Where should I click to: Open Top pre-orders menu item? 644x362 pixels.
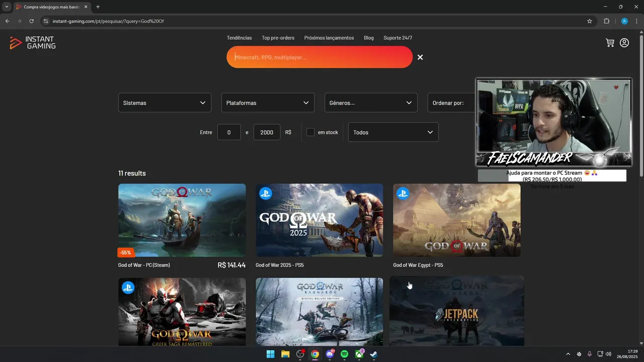pyautogui.click(x=278, y=38)
